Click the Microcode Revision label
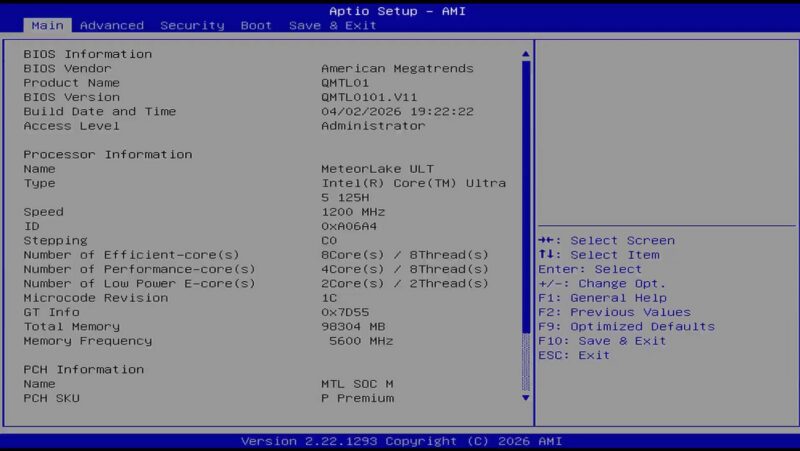Viewport: 800px width, 451px height. [95, 298]
